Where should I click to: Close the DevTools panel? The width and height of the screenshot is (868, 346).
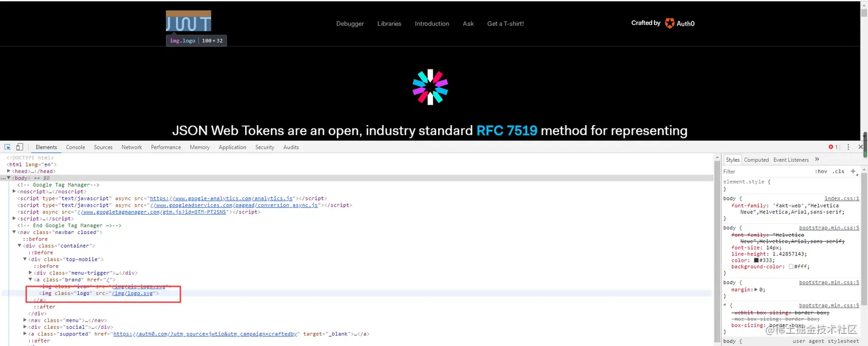tap(861, 147)
